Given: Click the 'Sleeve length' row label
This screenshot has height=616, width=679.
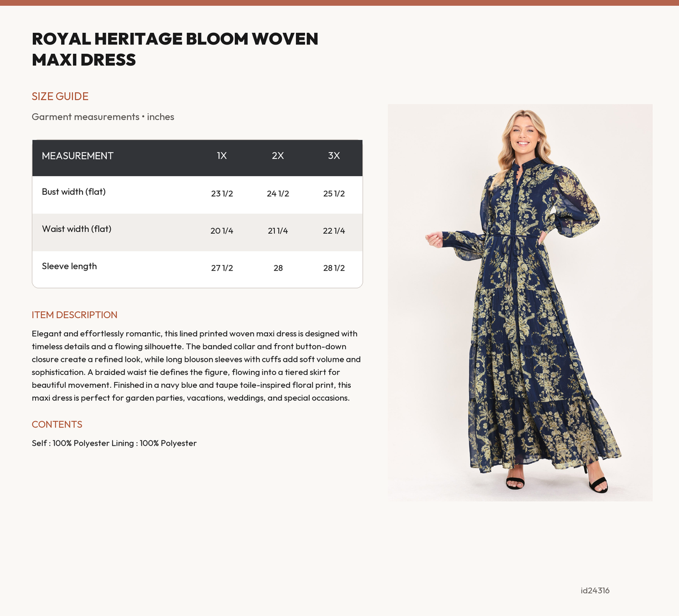Looking at the screenshot, I should point(69,266).
